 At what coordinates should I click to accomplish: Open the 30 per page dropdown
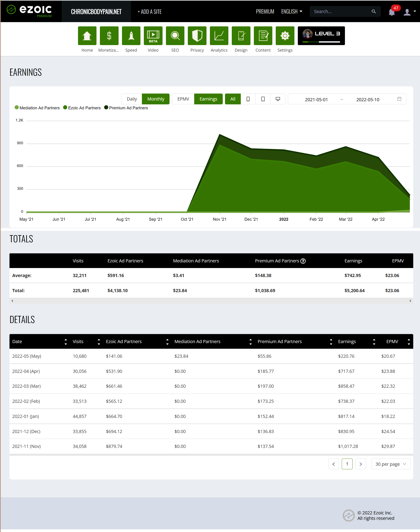click(391, 464)
